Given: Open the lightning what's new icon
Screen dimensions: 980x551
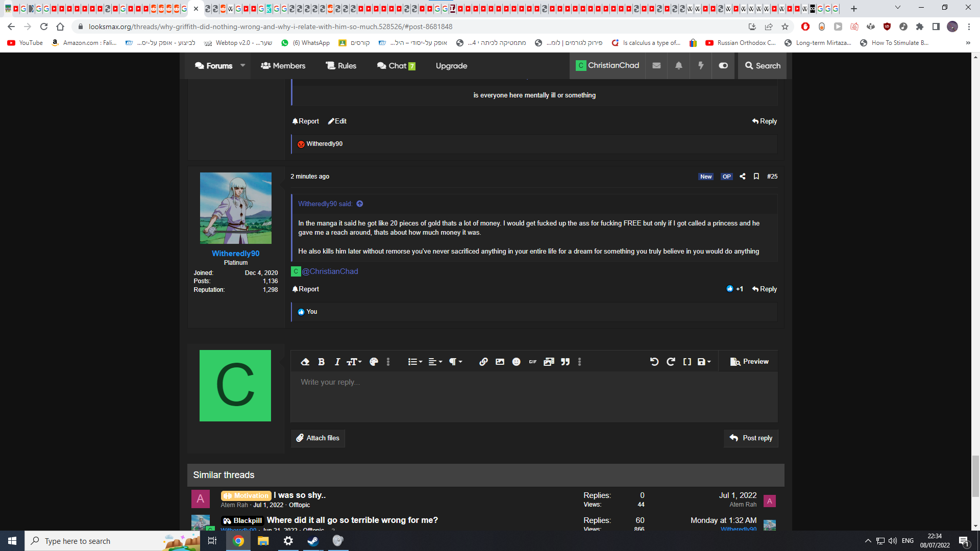Looking at the screenshot, I should pyautogui.click(x=701, y=65).
